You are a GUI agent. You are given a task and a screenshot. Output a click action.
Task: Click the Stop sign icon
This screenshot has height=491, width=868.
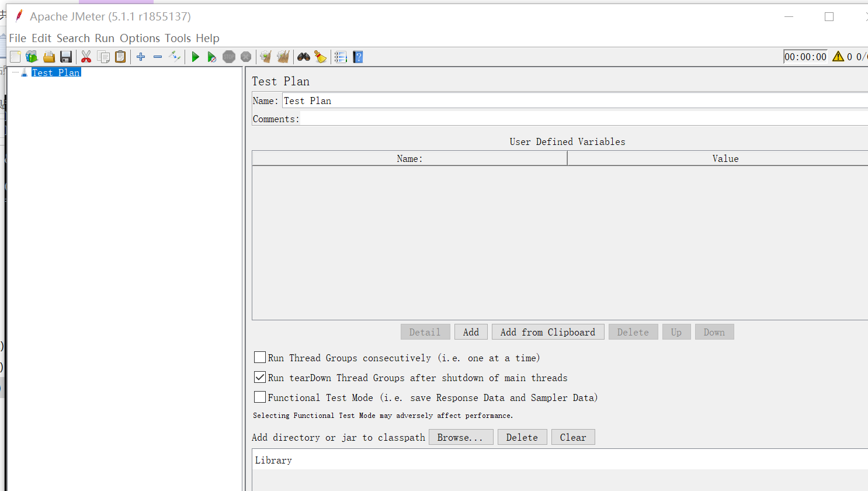tap(229, 57)
